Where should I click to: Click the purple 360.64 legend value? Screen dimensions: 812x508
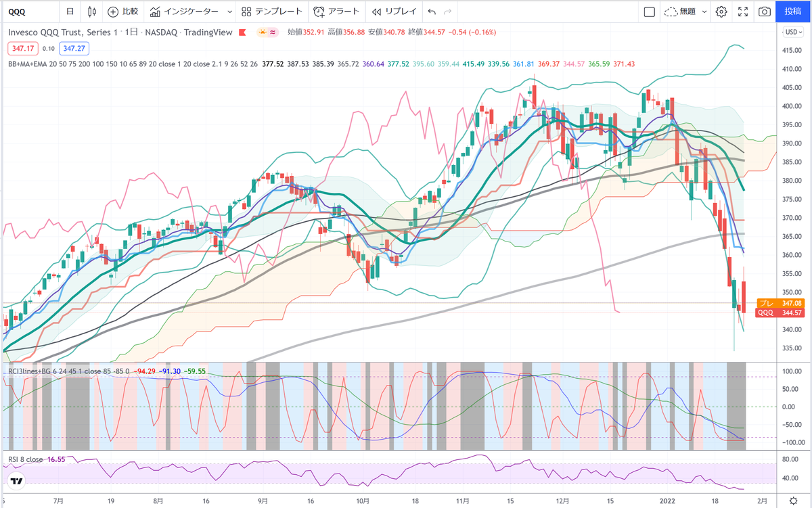[x=374, y=64]
